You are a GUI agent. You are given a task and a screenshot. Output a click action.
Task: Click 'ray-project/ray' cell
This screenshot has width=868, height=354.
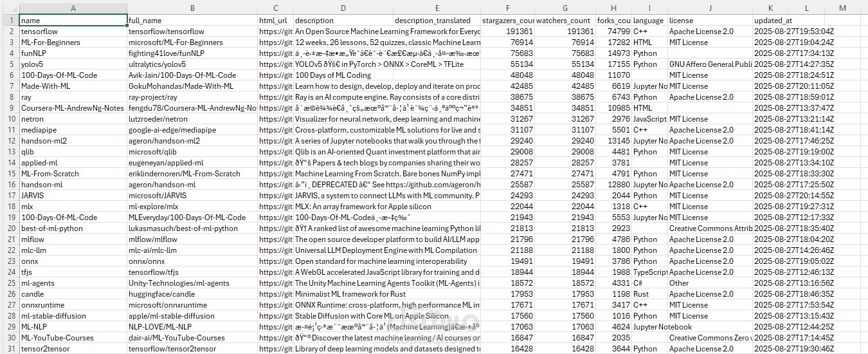(192, 97)
